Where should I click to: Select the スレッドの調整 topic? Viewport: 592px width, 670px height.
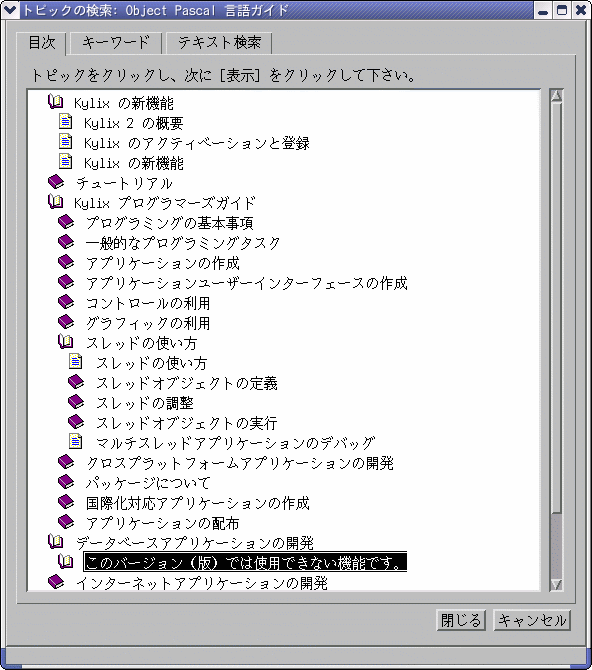144,404
